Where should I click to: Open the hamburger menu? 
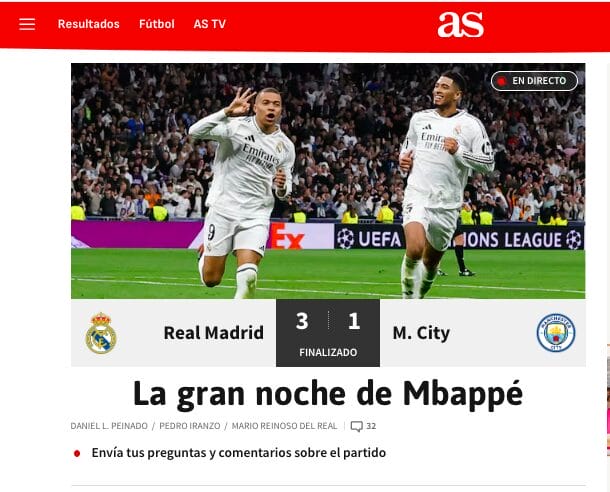[27, 24]
